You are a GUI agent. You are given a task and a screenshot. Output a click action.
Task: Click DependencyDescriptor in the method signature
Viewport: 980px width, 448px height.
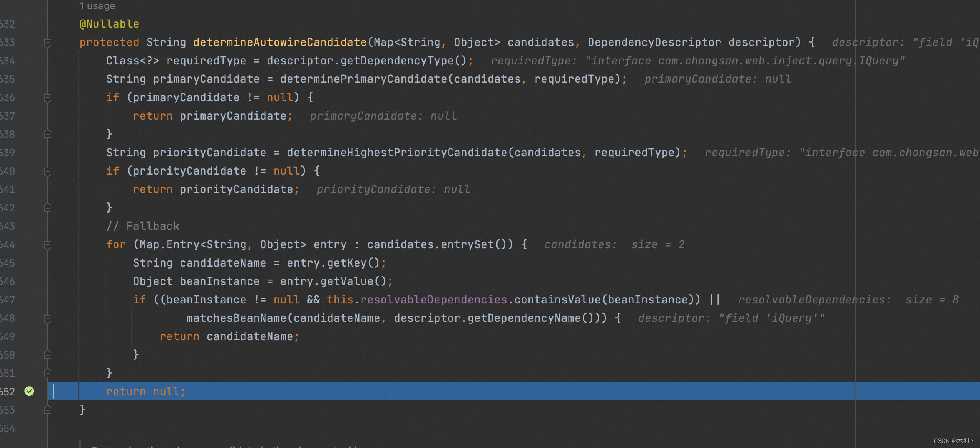pyautogui.click(x=654, y=42)
